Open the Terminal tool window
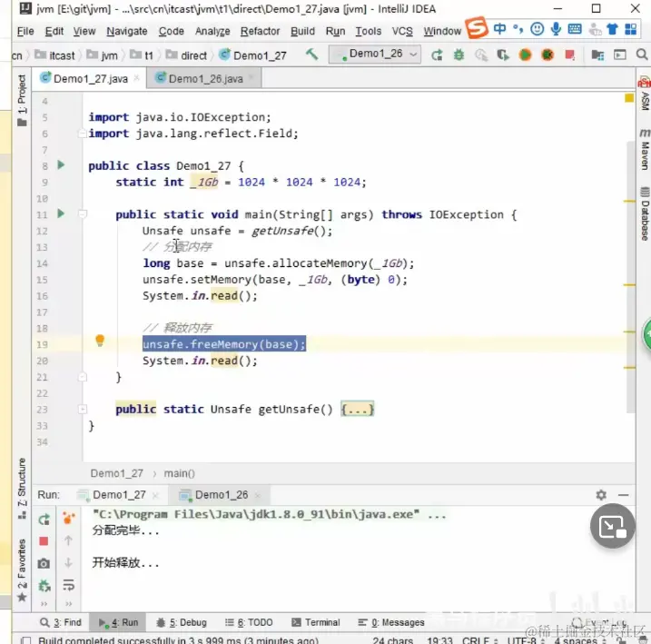This screenshot has width=651, height=644. pos(316,622)
